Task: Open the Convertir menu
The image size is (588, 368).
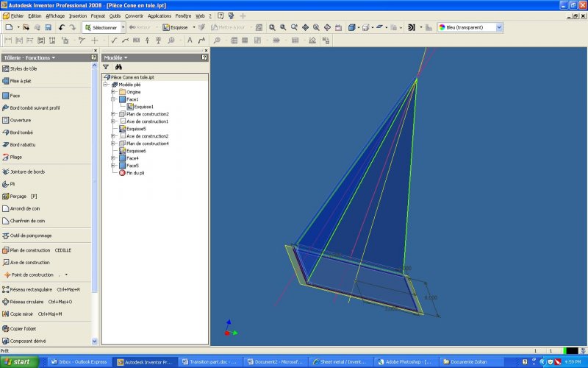Action: 135,15
